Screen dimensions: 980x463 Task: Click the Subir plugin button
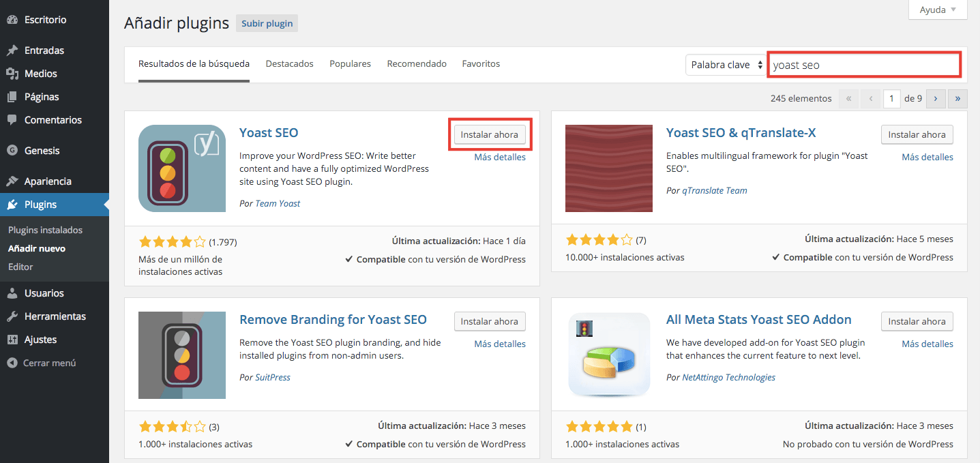(x=267, y=23)
